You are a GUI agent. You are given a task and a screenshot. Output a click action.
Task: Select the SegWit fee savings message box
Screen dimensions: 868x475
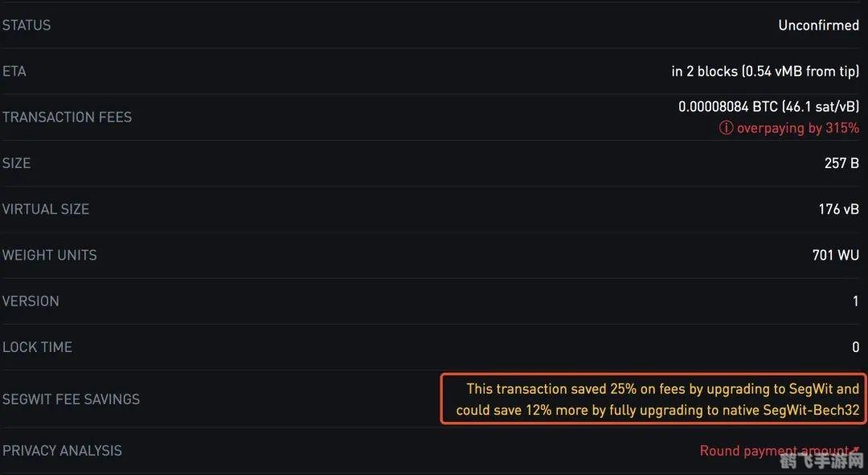pyautogui.click(x=653, y=399)
